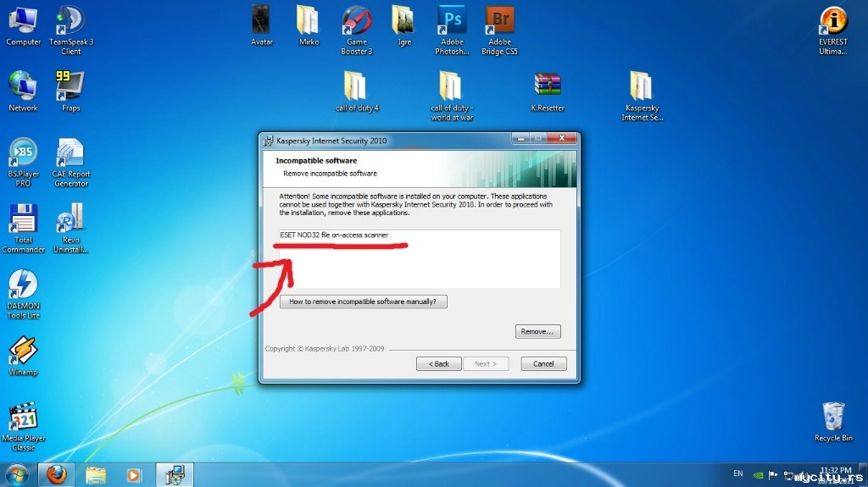Launch Game Booster 3 shortcut
Screen dimensions: 868x487
tap(357, 30)
